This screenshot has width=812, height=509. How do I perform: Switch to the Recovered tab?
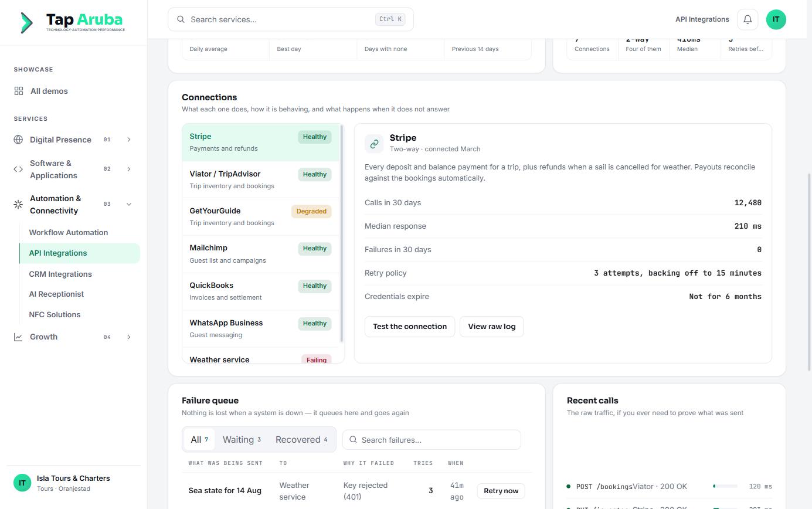pyautogui.click(x=301, y=440)
